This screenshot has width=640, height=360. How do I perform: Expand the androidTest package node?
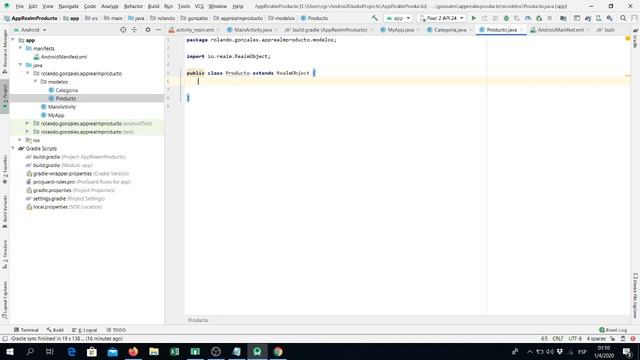pos(27,123)
